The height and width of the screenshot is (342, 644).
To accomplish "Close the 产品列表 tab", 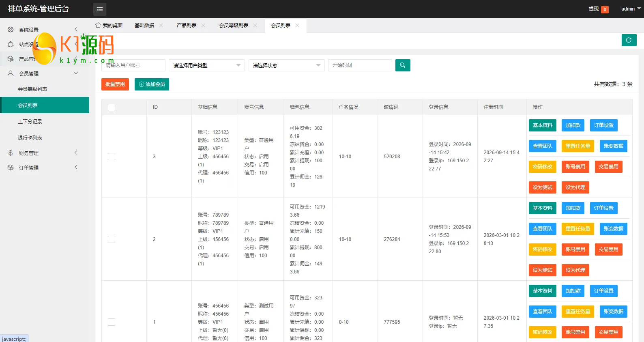I will click(203, 25).
